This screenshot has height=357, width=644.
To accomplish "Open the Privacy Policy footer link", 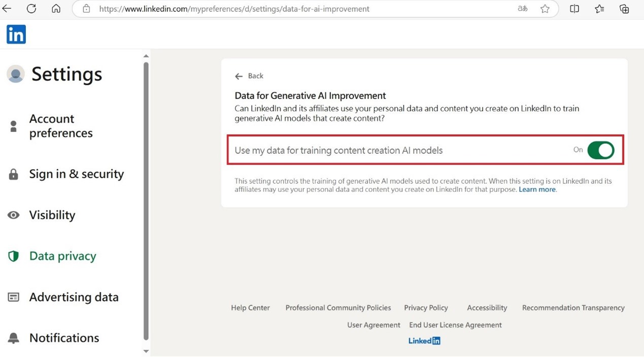I will coord(426,308).
